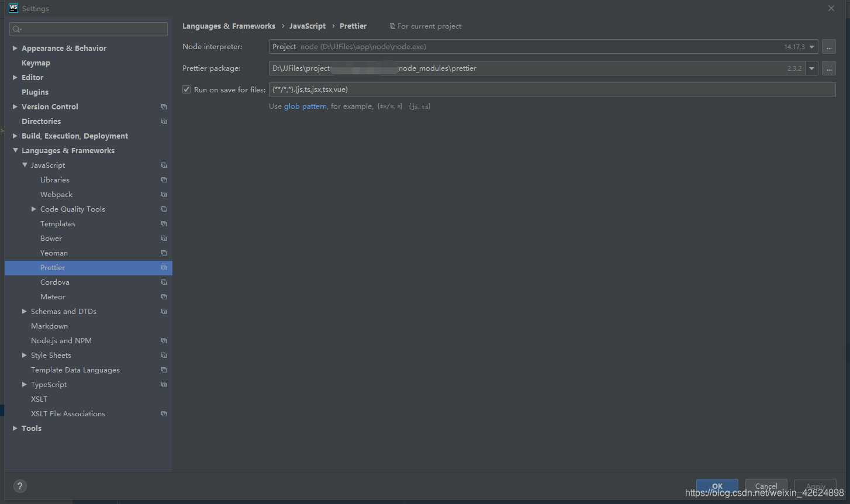Click Languages & Frameworks breadcrumb
Screen dimensions: 850x504
coord(229,26)
